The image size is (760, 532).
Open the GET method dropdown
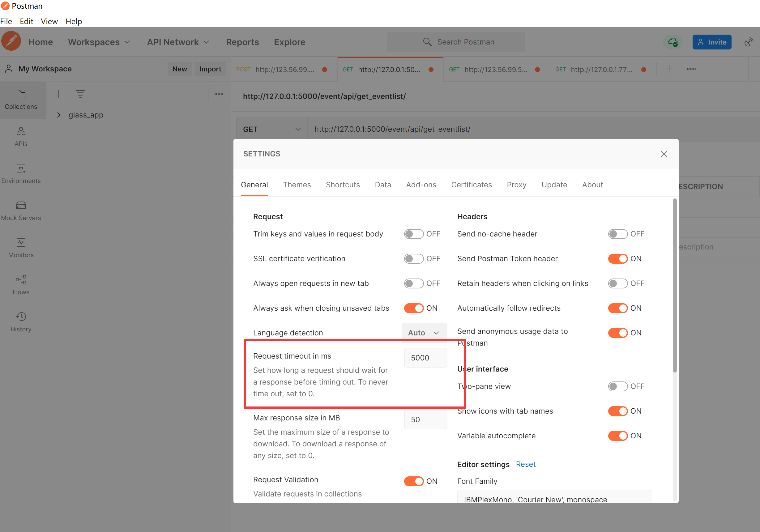tap(271, 129)
